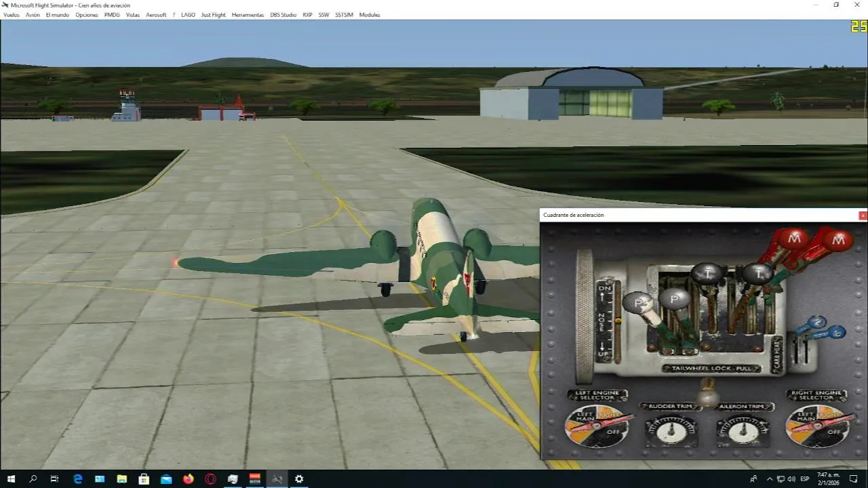This screenshot has width=868, height=488.
Task: Open Settings from the taskbar
Action: click(x=299, y=479)
